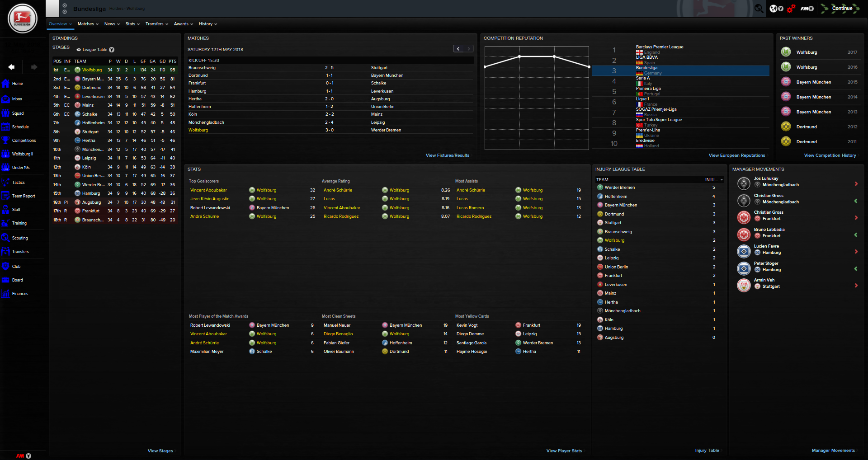This screenshot has width=868, height=460.
Task: Open the Schedule sidebar icon
Action: pyautogui.click(x=5, y=127)
